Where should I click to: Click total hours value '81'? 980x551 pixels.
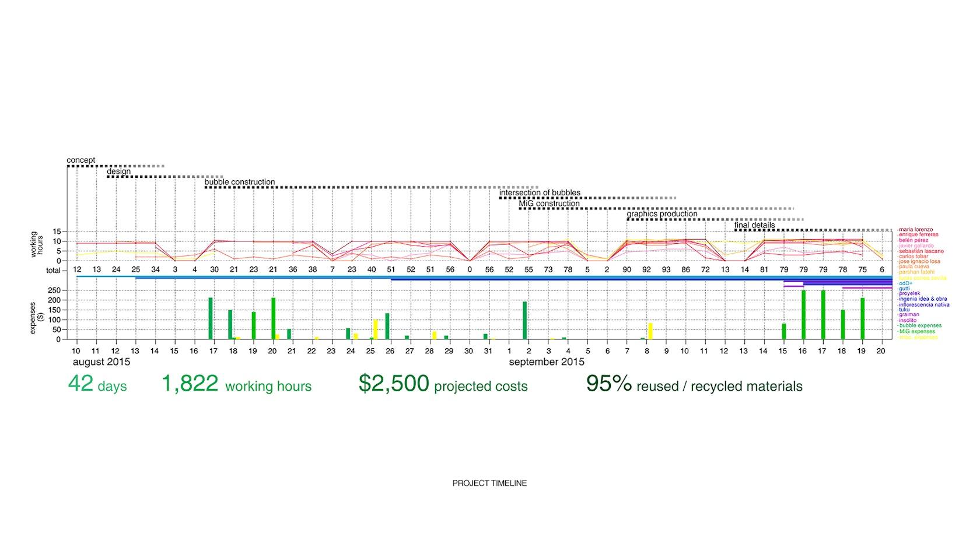[764, 270]
